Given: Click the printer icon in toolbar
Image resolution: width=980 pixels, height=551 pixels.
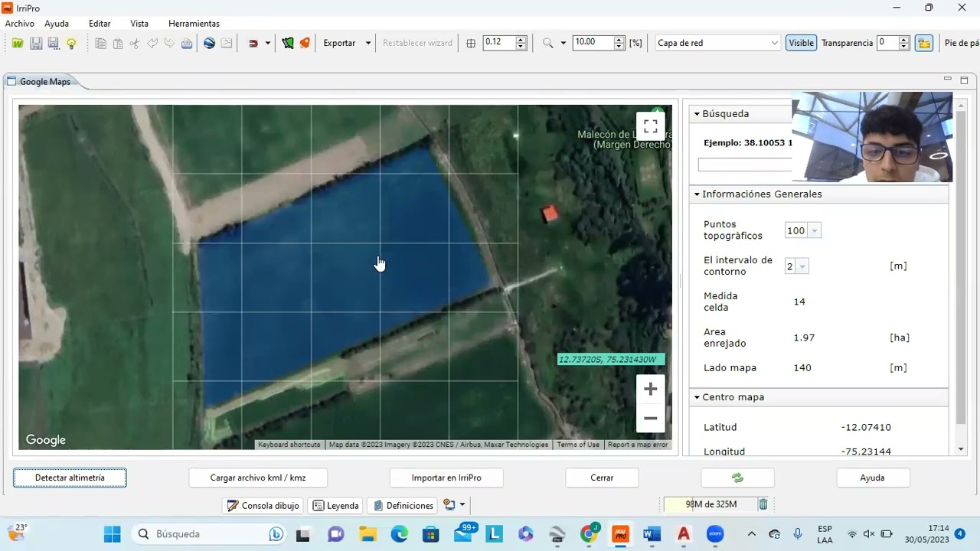Looking at the screenshot, I should coord(187,44).
